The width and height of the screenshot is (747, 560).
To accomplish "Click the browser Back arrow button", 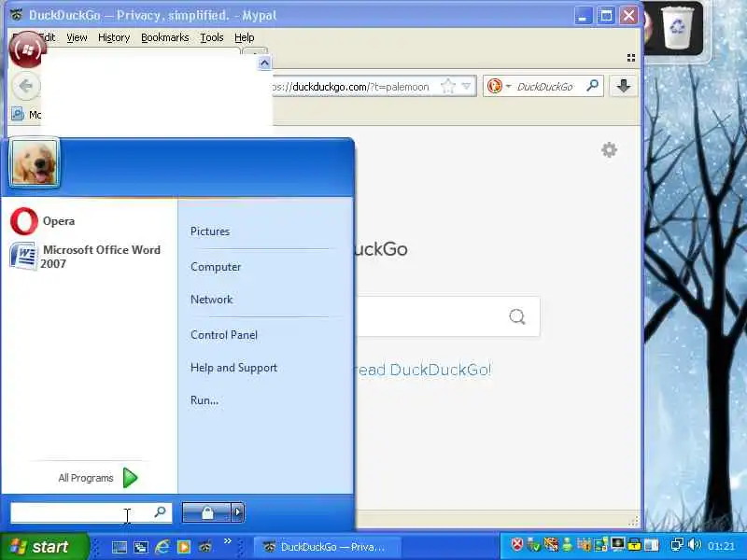I will coord(26,86).
